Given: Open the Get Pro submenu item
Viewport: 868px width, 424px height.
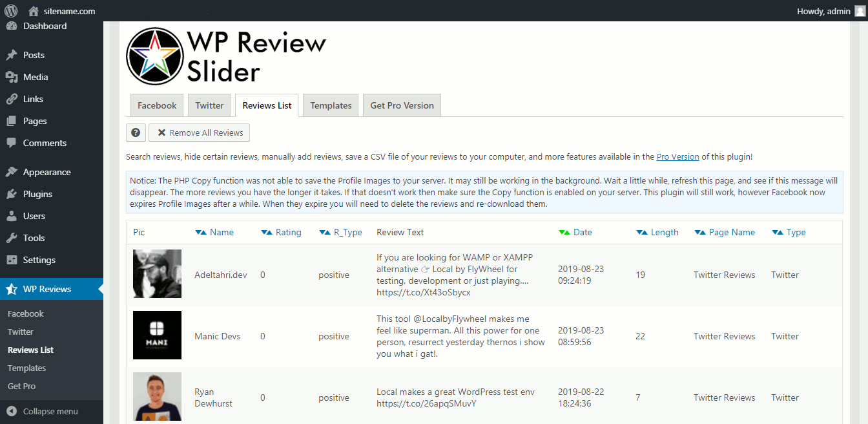Looking at the screenshot, I should coord(21,386).
